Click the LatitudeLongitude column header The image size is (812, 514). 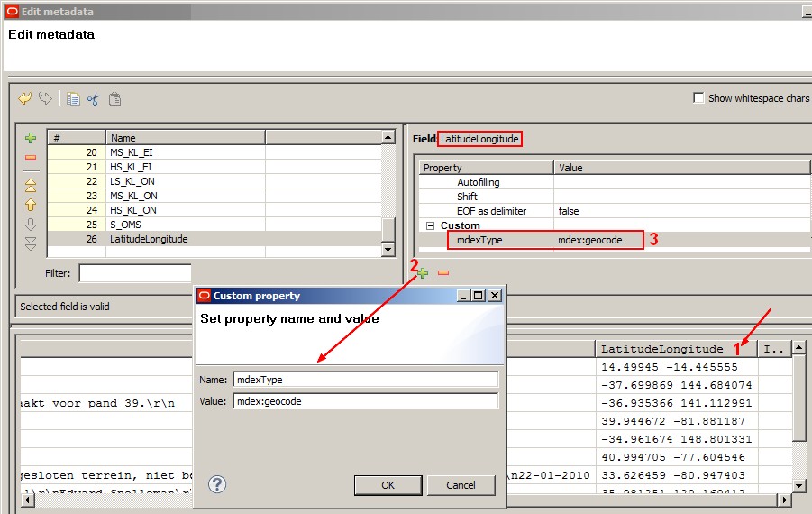coord(662,349)
